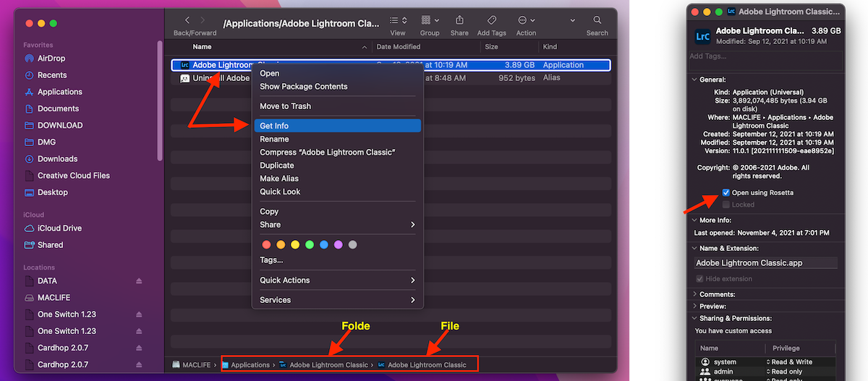
Task: Collapse the General section
Action: 695,80
